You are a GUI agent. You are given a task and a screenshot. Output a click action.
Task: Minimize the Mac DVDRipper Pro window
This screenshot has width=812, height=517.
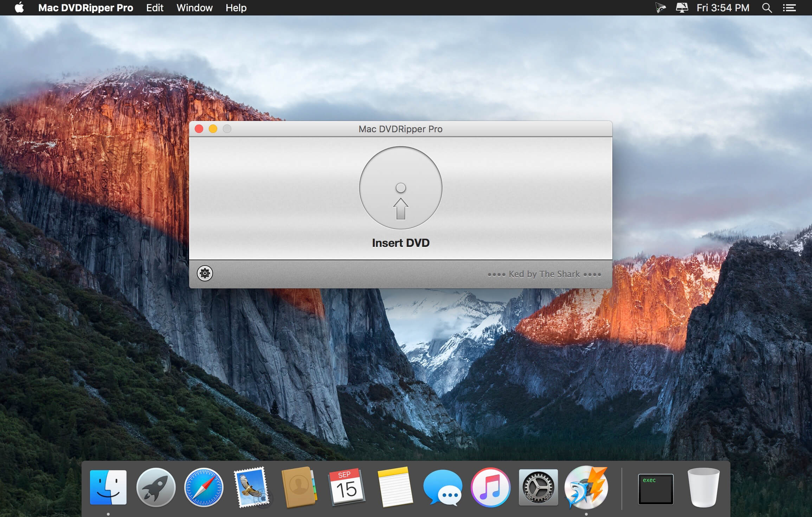[213, 129]
